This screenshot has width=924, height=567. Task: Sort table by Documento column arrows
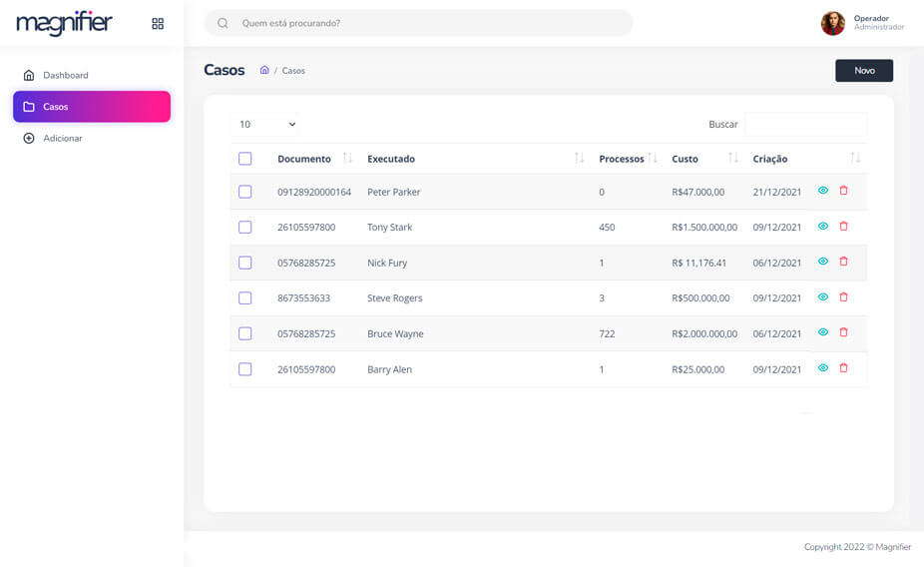coord(347,159)
